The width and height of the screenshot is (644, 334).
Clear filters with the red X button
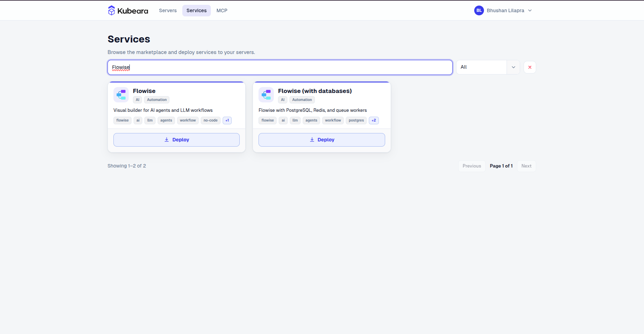tap(530, 67)
